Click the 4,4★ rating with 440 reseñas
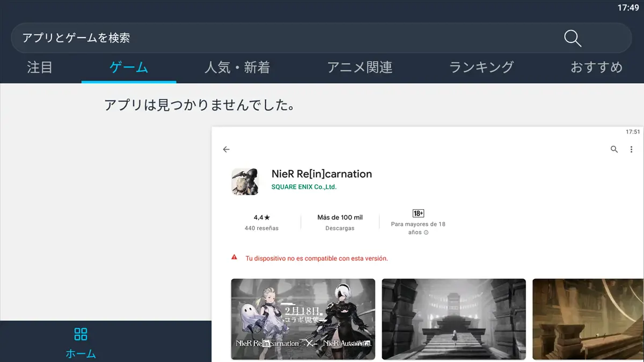The image size is (644, 362). tap(261, 222)
